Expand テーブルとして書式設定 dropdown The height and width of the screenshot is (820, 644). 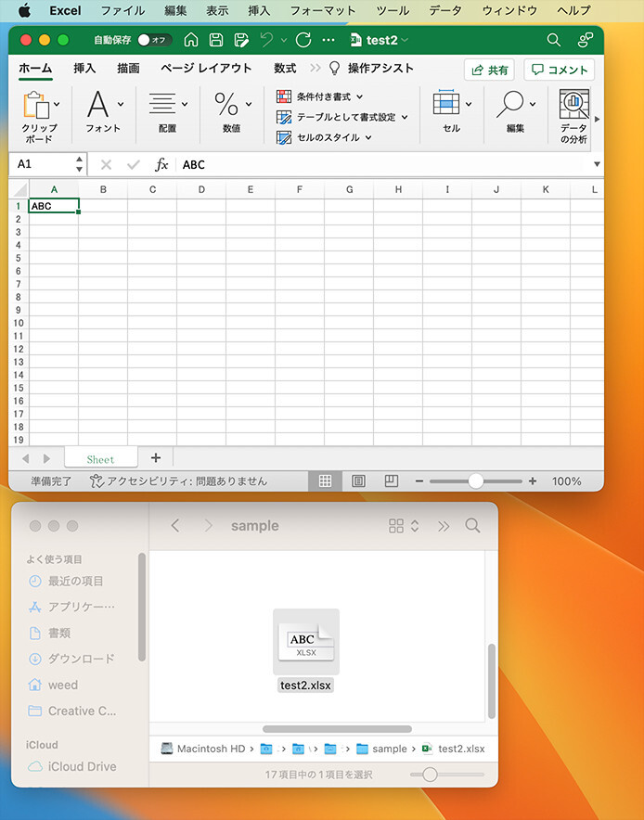click(405, 117)
